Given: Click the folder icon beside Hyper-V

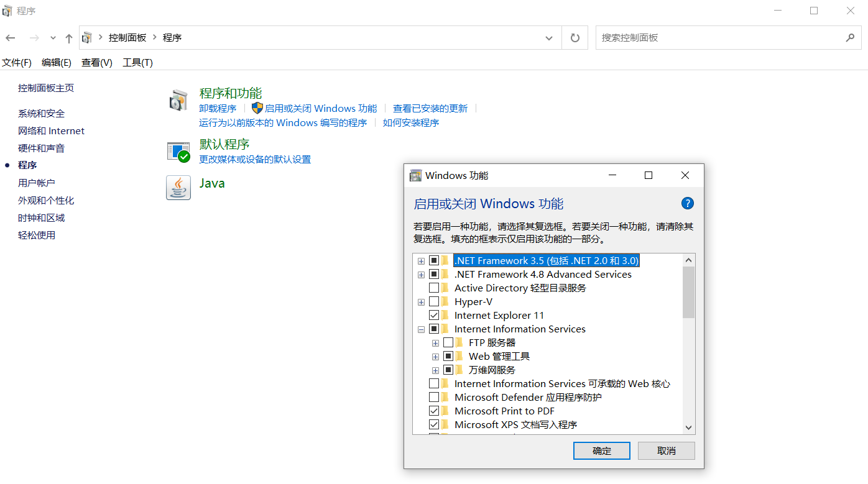Looking at the screenshot, I should pyautogui.click(x=446, y=302).
